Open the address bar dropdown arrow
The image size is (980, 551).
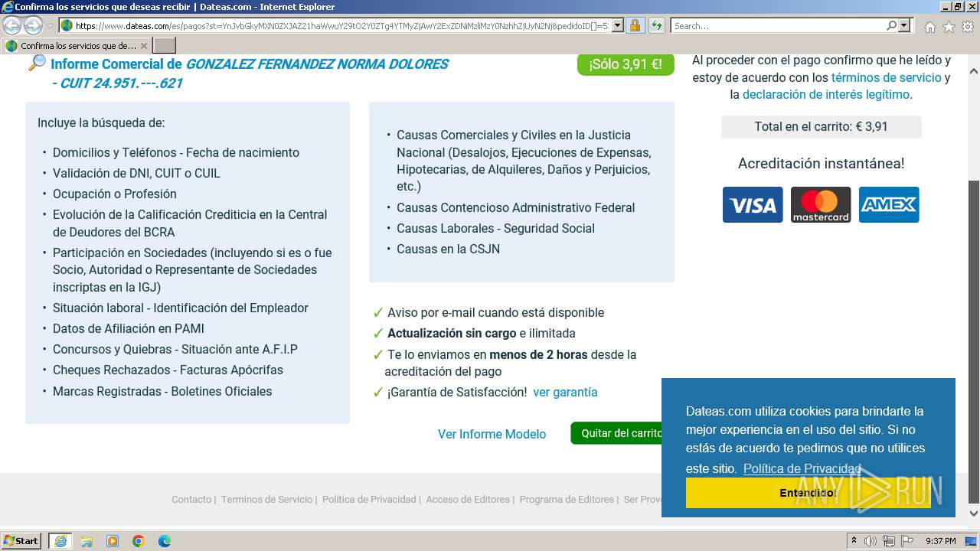click(x=617, y=25)
